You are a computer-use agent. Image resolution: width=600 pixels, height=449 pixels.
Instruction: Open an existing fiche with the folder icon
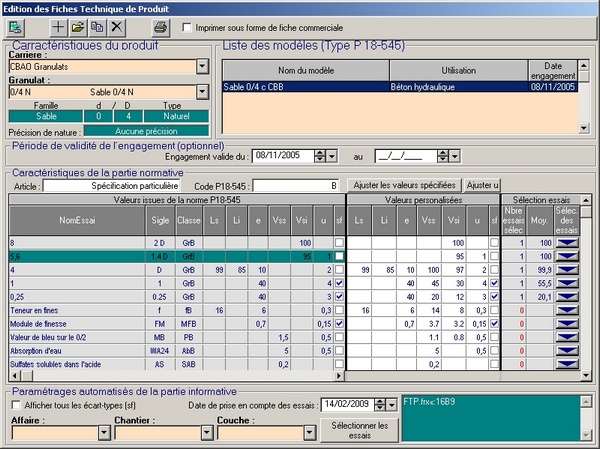coord(78,26)
